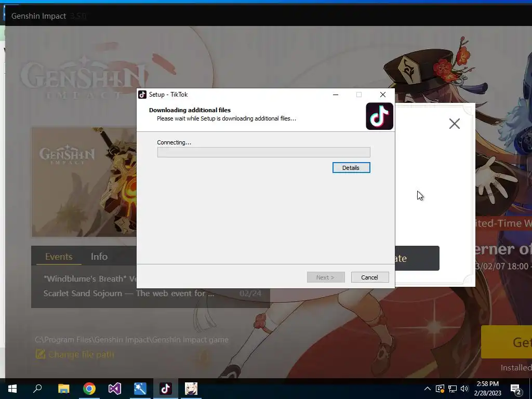
Task: Minimize the TikTok Setup window
Action: [x=336, y=95]
